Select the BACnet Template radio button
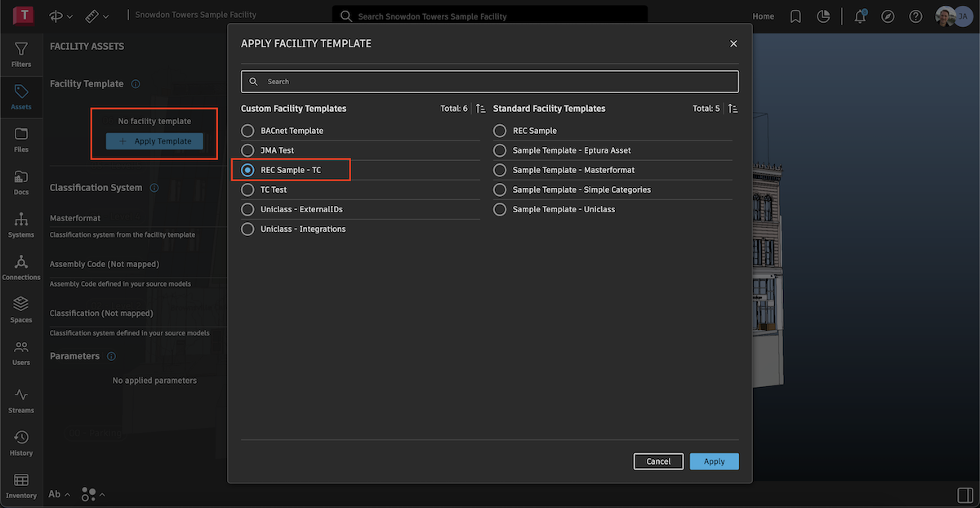The image size is (980, 508). coord(247,131)
